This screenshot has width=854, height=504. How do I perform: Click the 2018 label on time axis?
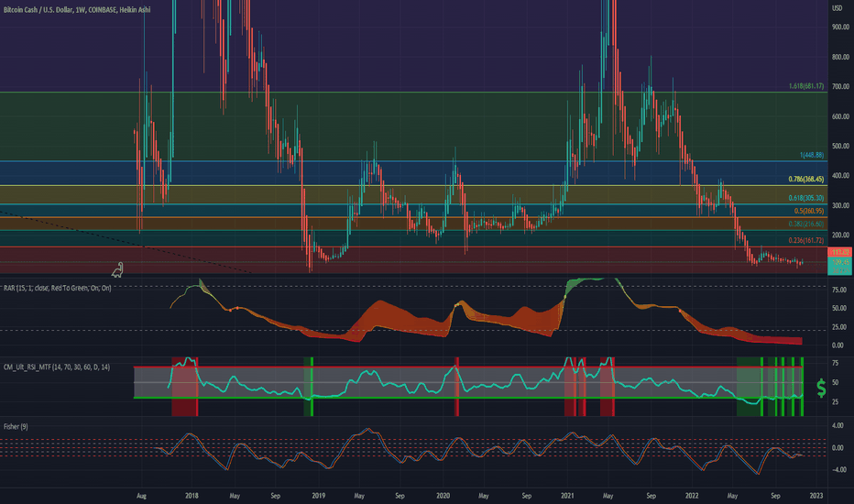(x=192, y=496)
